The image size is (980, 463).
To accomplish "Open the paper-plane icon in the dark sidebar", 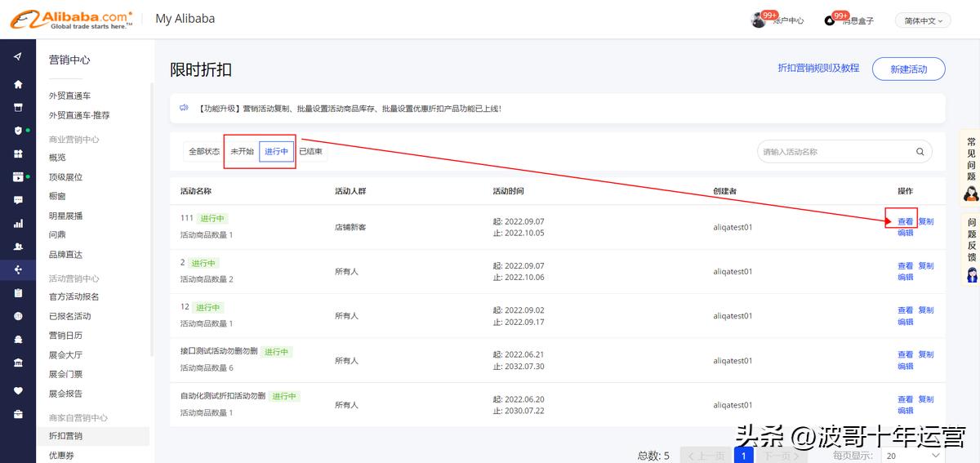I will point(18,56).
